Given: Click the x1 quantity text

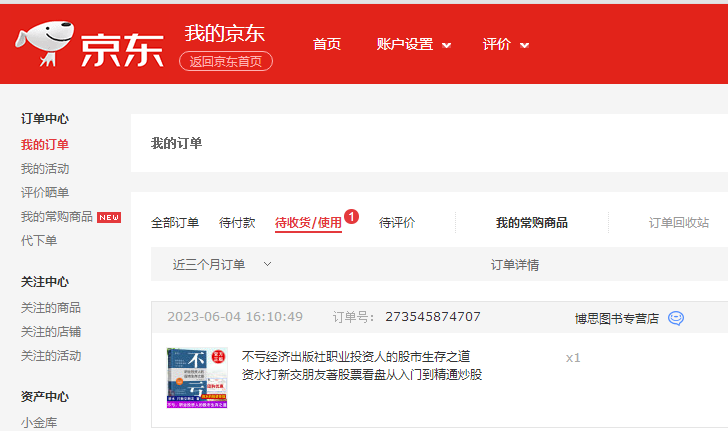Looking at the screenshot, I should click(x=573, y=358).
